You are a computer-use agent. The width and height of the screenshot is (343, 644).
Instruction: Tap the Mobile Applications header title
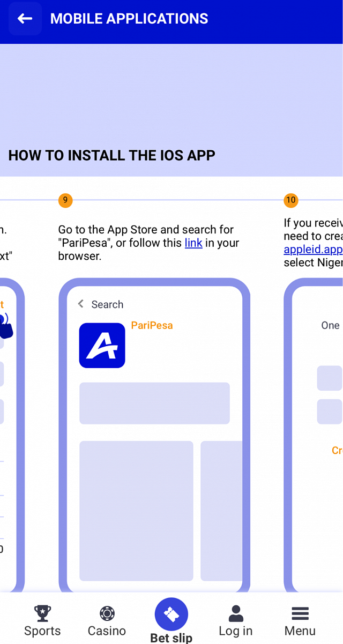(129, 19)
